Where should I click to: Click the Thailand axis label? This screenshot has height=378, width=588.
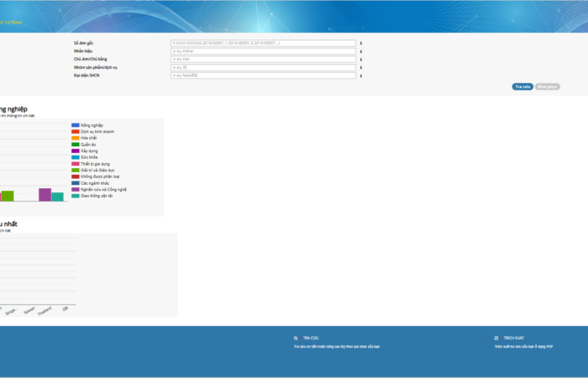pos(45,311)
